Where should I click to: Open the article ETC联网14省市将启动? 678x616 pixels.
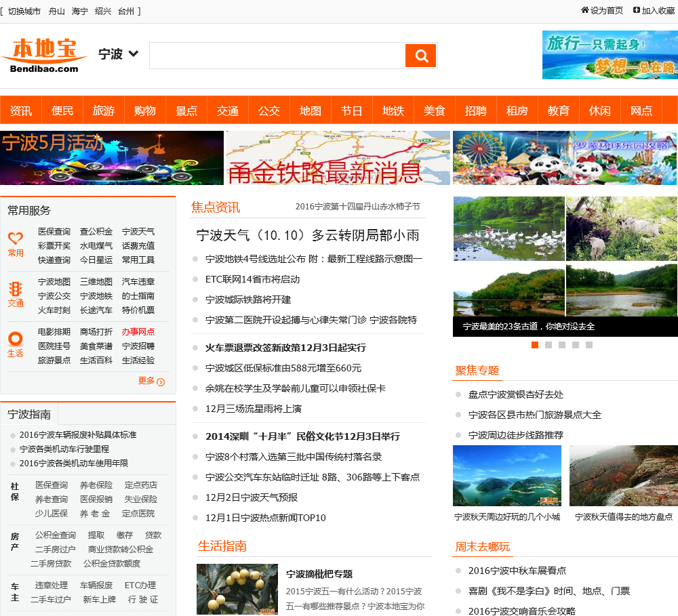[x=252, y=279]
